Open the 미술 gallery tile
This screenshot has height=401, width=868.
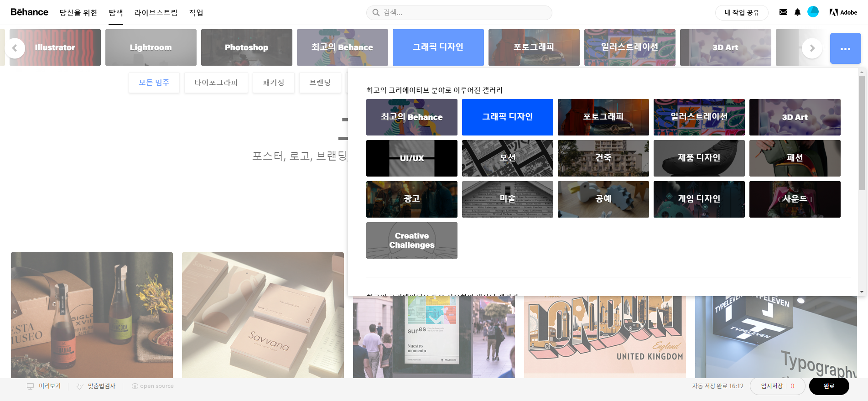point(508,199)
